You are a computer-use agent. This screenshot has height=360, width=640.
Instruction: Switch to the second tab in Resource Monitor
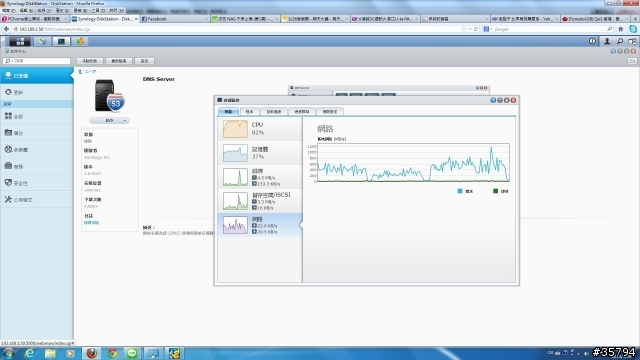click(x=249, y=111)
